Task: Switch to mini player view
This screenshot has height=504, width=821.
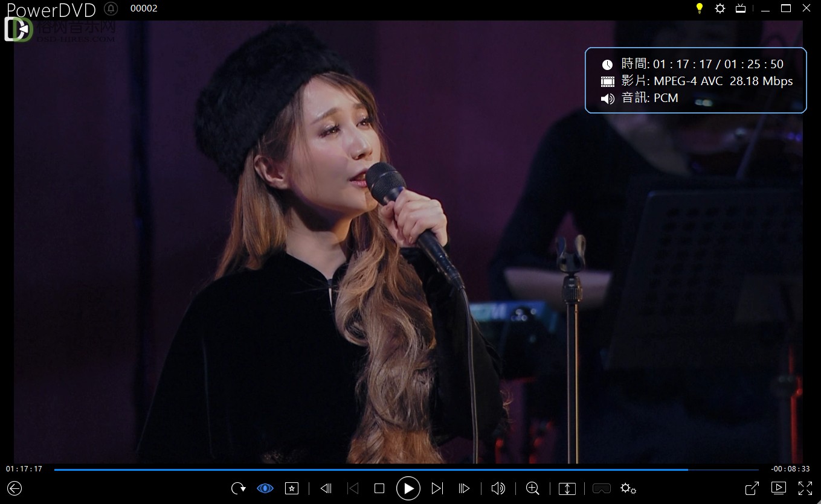Action: (x=779, y=488)
